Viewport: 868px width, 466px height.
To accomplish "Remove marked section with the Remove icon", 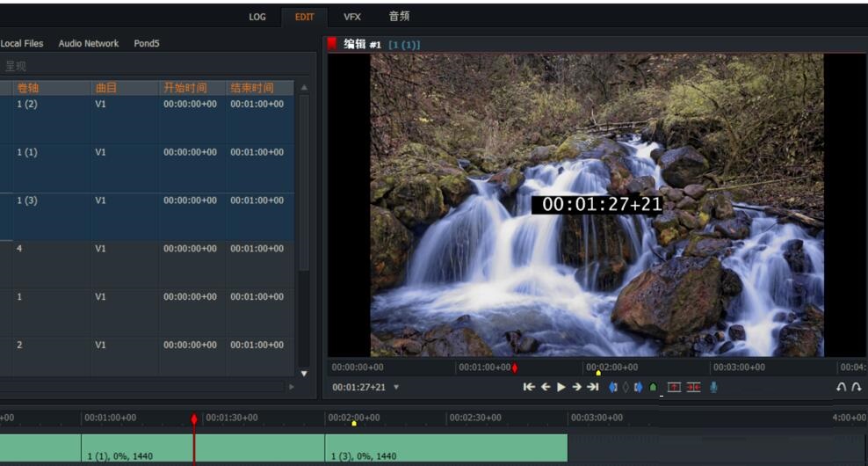I will pos(674,388).
